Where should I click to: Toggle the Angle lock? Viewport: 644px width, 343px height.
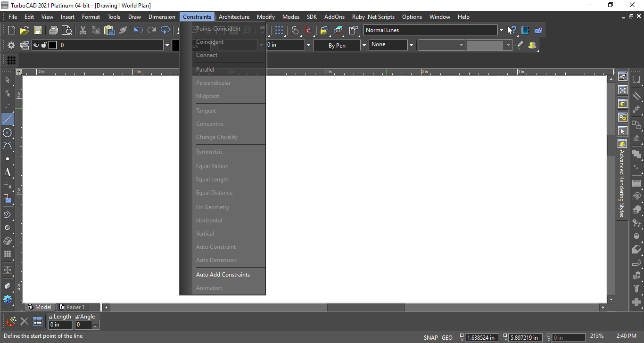pyautogui.click(x=78, y=317)
